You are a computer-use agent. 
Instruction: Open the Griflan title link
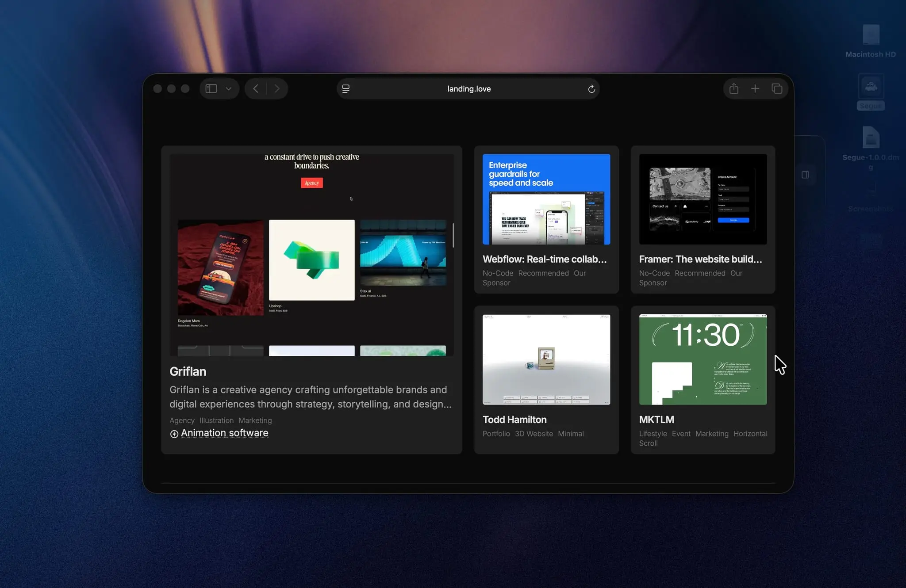click(x=188, y=371)
